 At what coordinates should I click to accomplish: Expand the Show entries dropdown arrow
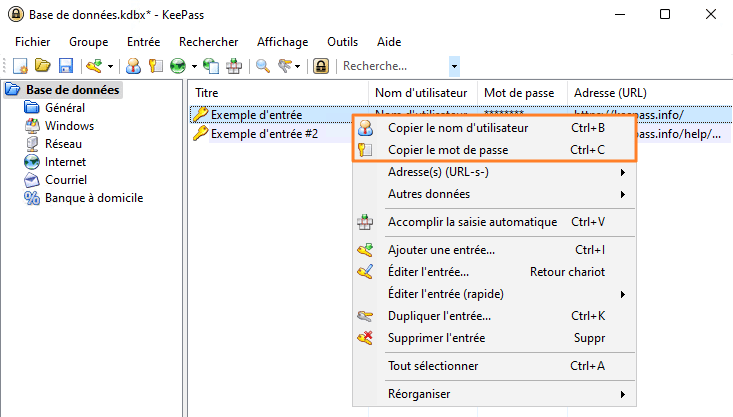[298, 66]
